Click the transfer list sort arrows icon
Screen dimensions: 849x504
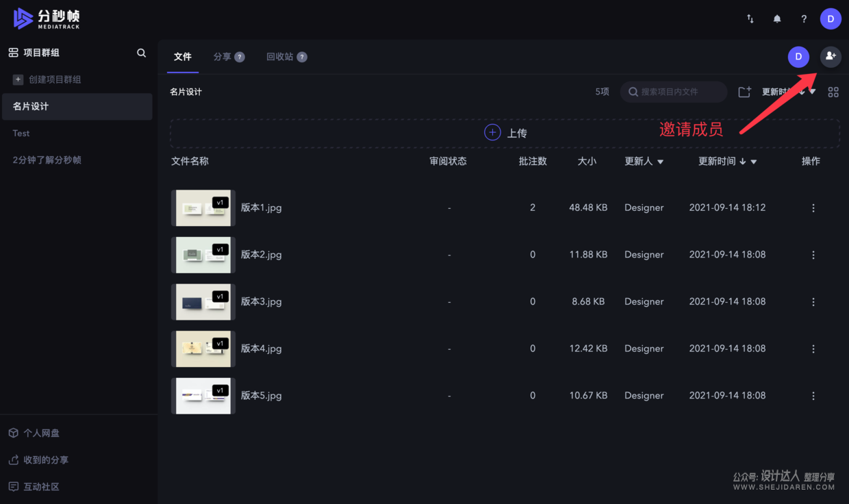[750, 19]
